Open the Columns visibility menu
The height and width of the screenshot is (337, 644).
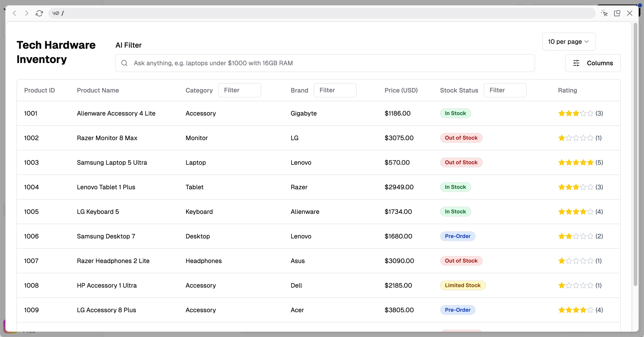tap(593, 63)
